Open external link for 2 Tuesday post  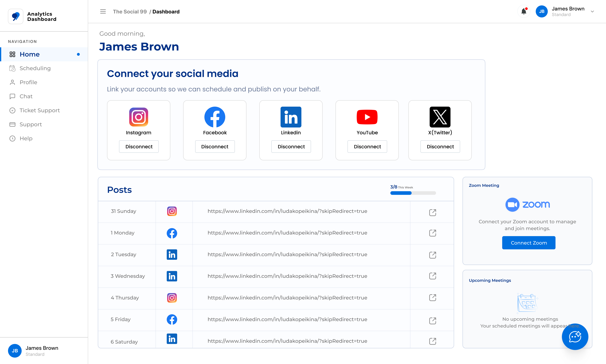coord(433,255)
